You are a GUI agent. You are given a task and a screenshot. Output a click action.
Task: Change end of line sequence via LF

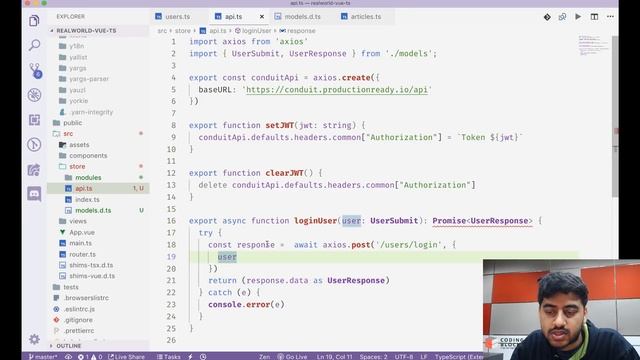click(424, 357)
